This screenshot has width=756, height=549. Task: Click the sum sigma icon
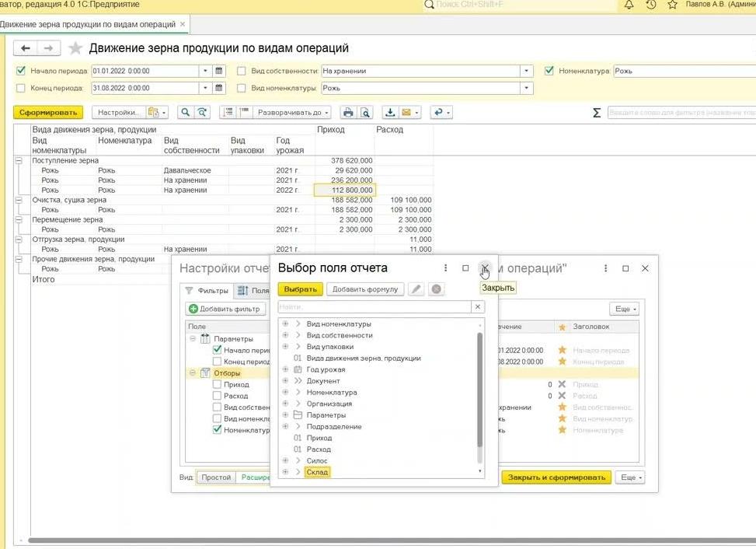597,113
